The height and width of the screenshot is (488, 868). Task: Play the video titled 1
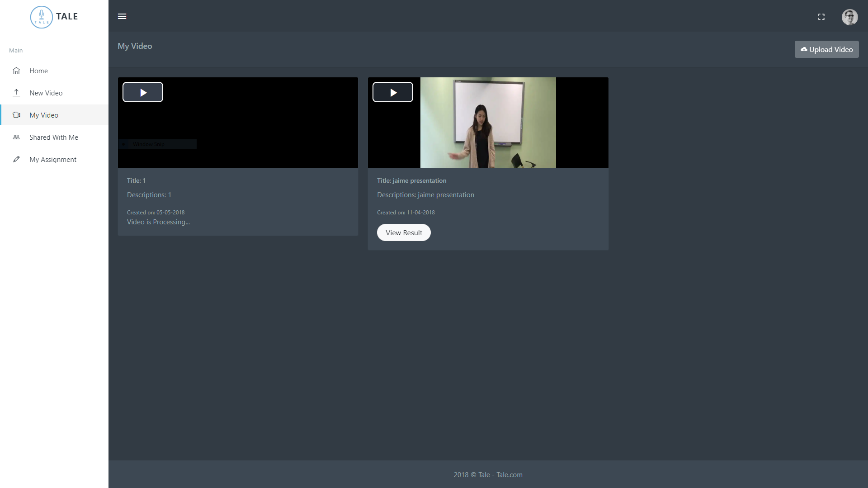click(142, 92)
